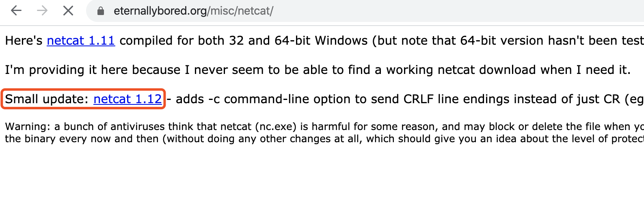644x208 pixels.
Task: Click the "Small update:" label text
Action: [46, 99]
